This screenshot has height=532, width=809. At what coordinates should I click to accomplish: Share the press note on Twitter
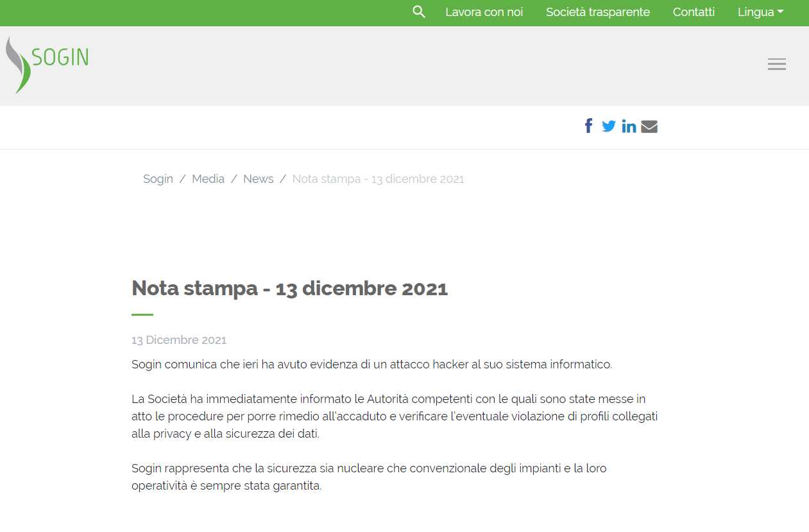coord(608,126)
